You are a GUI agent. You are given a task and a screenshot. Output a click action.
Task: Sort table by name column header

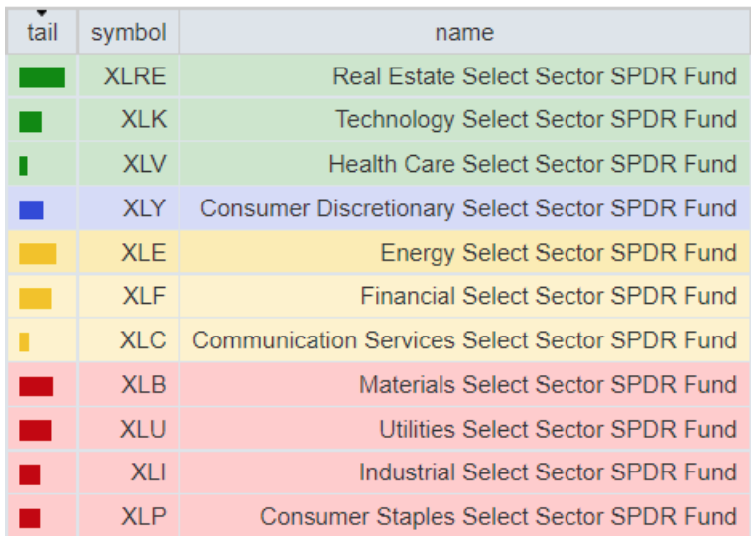tap(464, 33)
